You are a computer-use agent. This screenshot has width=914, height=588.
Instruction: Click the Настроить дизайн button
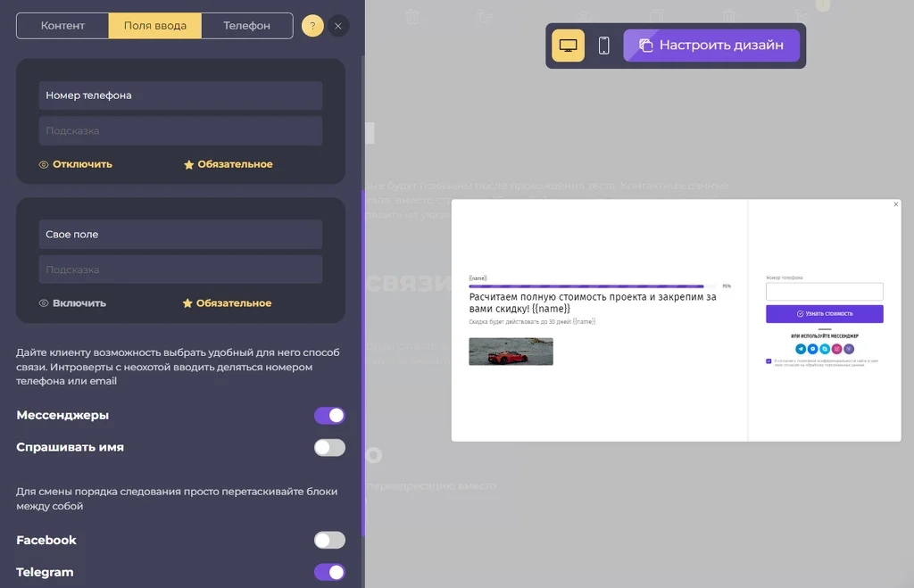tap(711, 46)
